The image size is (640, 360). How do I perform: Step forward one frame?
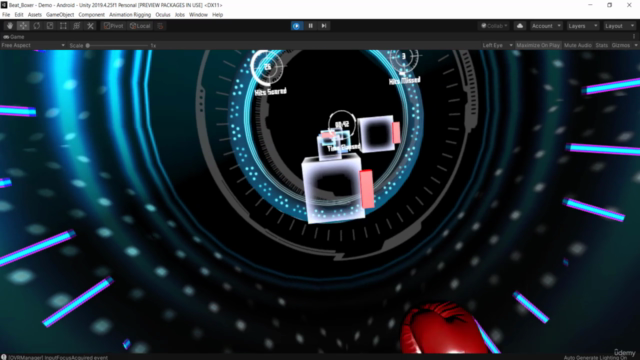coord(324,26)
